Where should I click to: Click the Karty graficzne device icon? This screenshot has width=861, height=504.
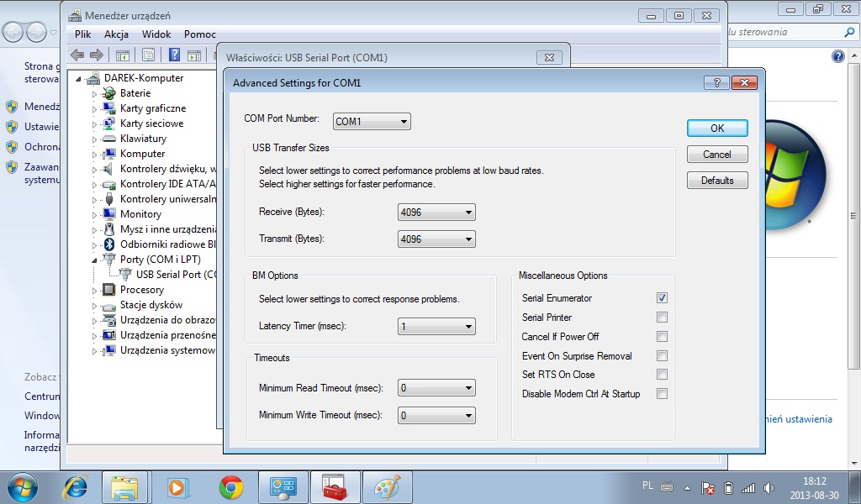[109, 108]
